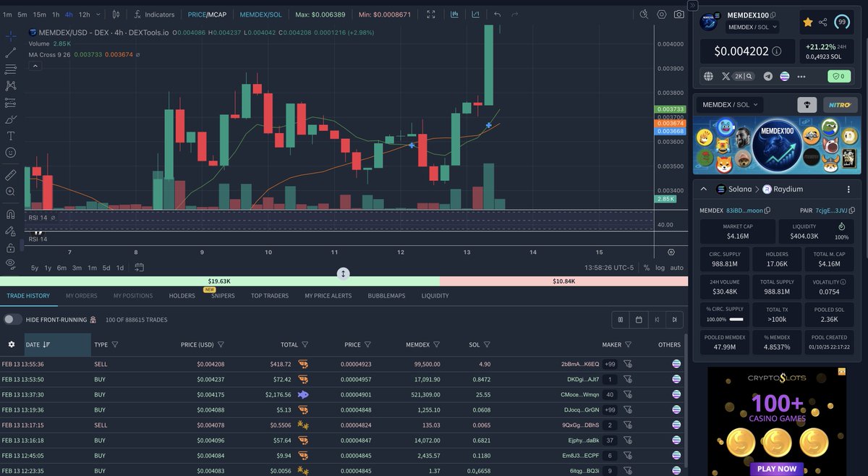
Task: Click Play Now on casino ad
Action: tap(778, 468)
